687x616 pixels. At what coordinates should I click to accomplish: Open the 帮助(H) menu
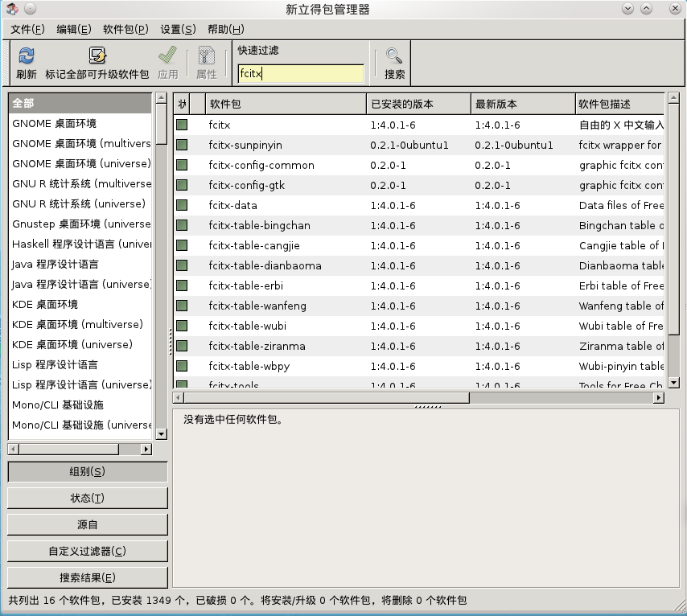click(225, 30)
